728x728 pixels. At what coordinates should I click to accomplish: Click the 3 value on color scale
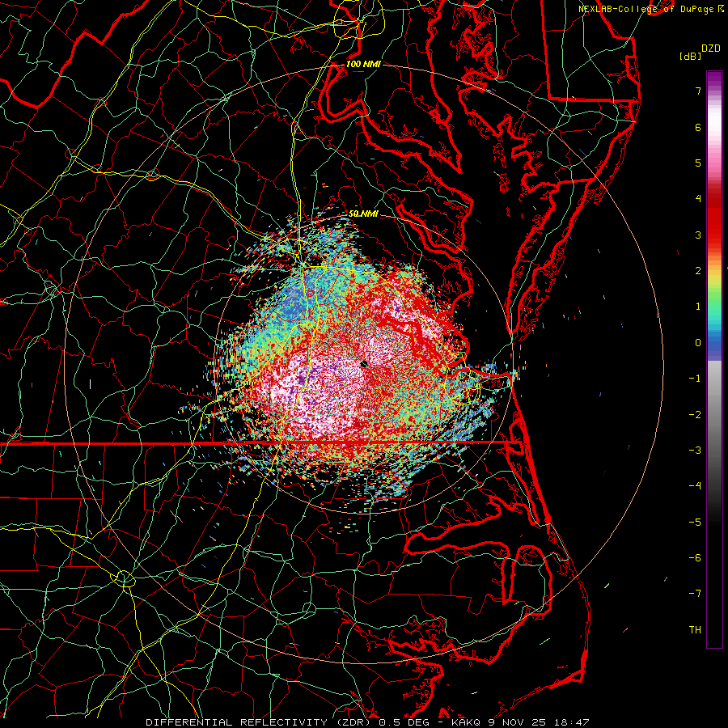tap(698, 235)
